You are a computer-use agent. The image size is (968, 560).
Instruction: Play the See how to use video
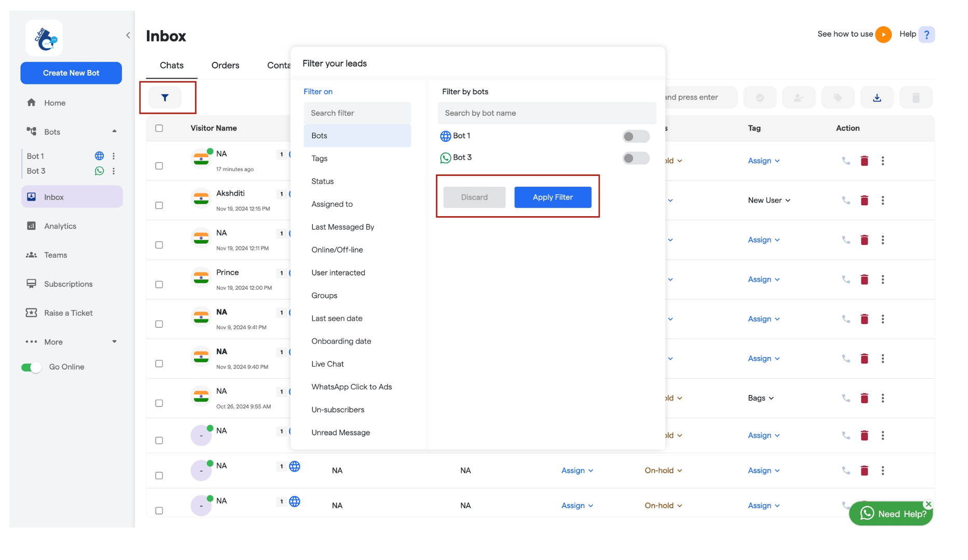883,35
